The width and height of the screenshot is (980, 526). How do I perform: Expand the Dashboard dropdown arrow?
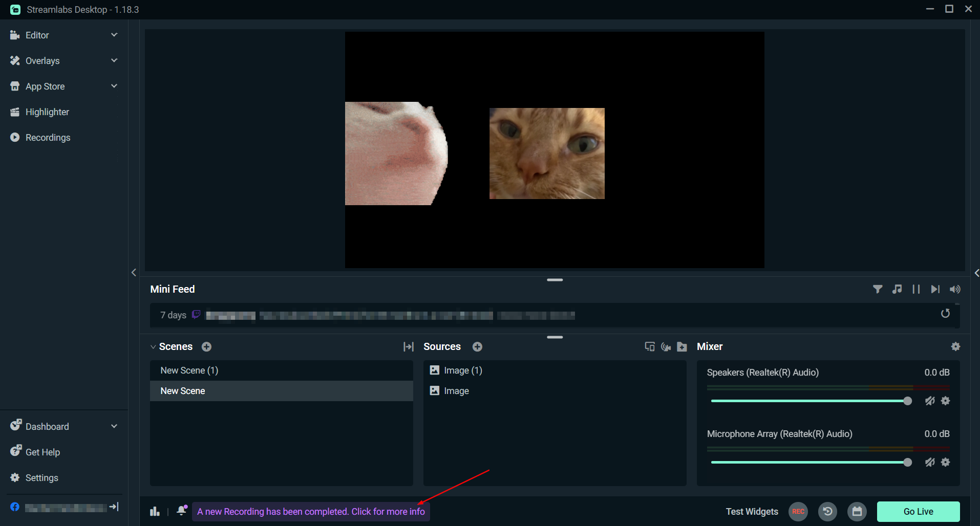coord(114,426)
